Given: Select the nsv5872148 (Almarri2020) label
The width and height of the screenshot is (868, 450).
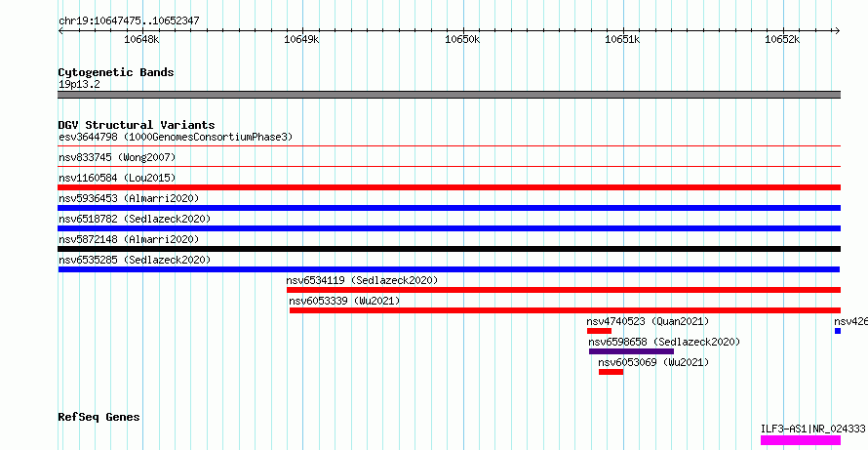Looking at the screenshot, I should (129, 239).
